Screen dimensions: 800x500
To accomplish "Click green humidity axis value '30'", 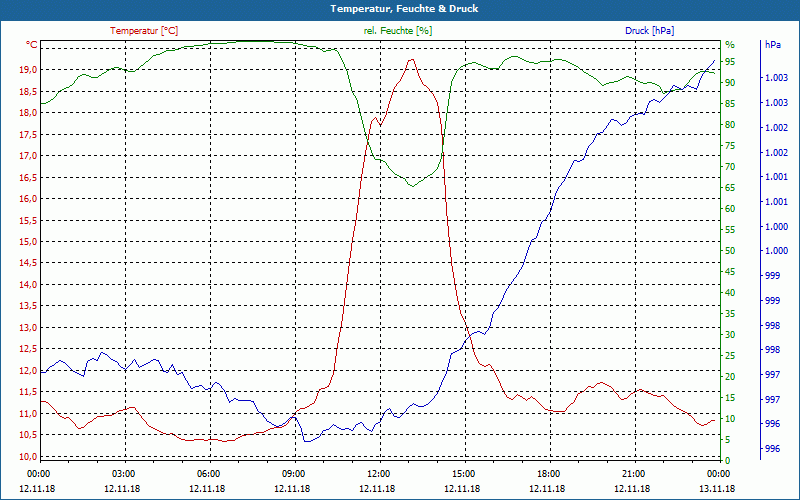I will (x=730, y=335).
